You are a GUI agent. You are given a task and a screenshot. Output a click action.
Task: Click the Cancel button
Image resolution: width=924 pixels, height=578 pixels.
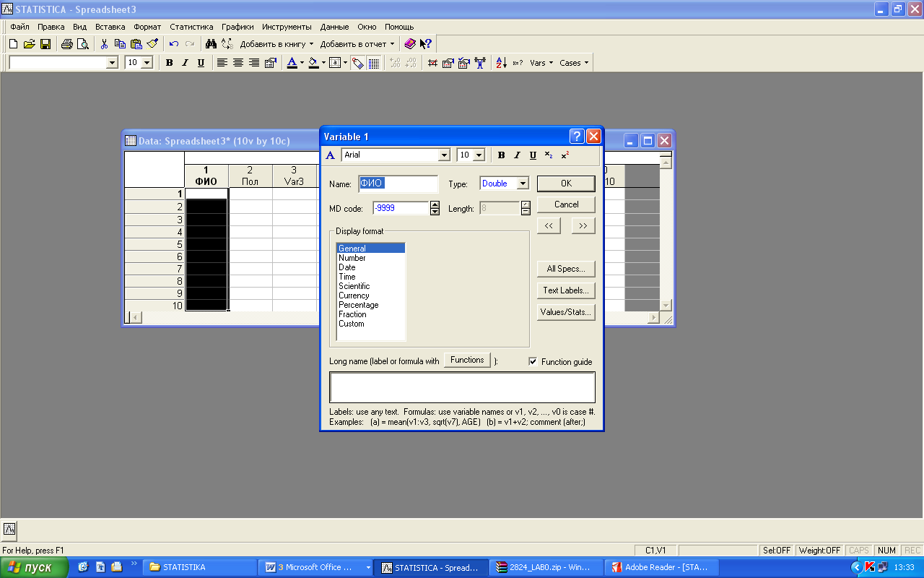click(566, 204)
